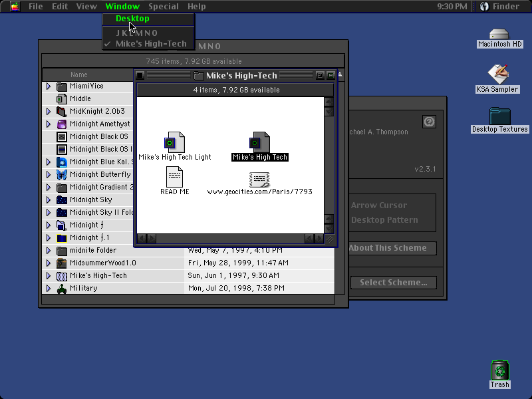Select the Midnight ƒ.1 blue folder icon
The height and width of the screenshot is (399, 532).
click(x=61, y=238)
